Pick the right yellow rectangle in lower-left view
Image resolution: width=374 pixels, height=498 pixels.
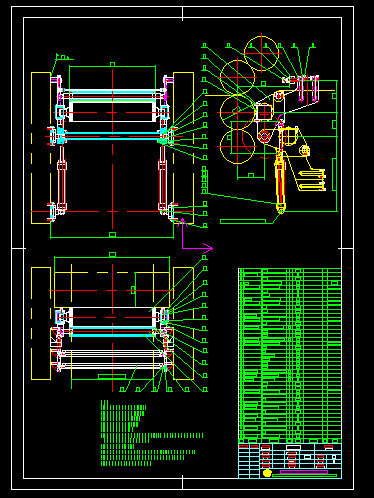183,323
